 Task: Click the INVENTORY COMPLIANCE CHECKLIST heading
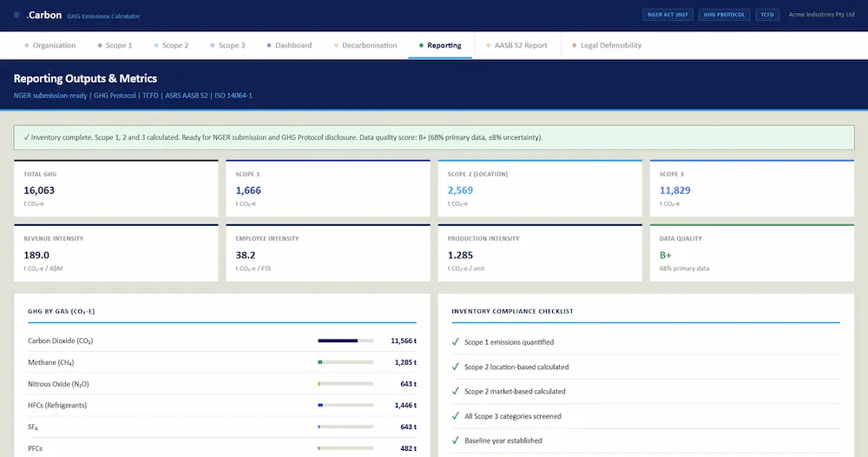click(x=512, y=311)
